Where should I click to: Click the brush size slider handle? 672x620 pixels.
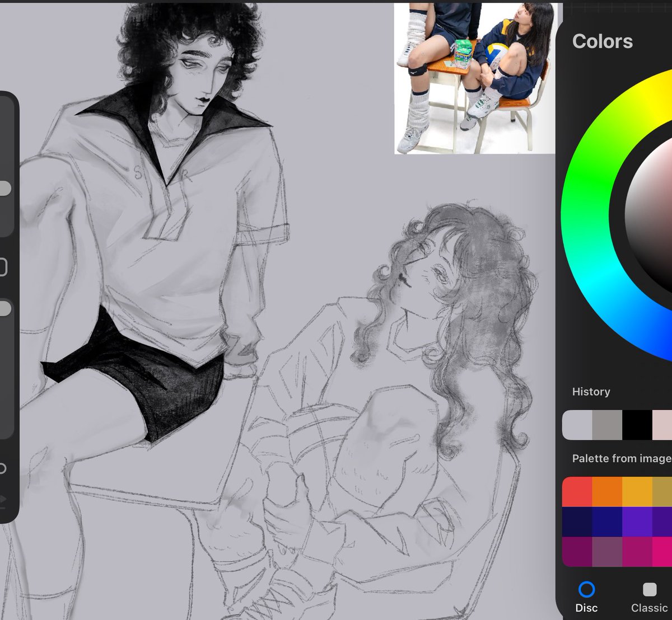[x=4, y=189]
